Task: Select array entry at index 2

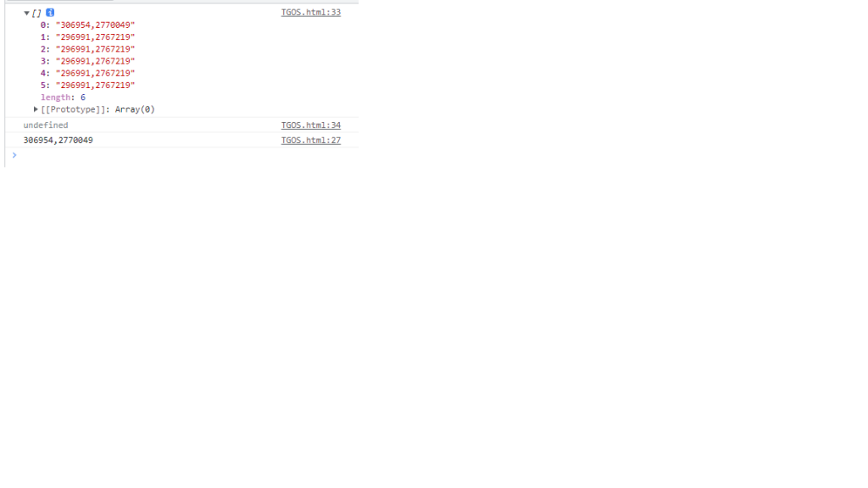Action: [87, 49]
